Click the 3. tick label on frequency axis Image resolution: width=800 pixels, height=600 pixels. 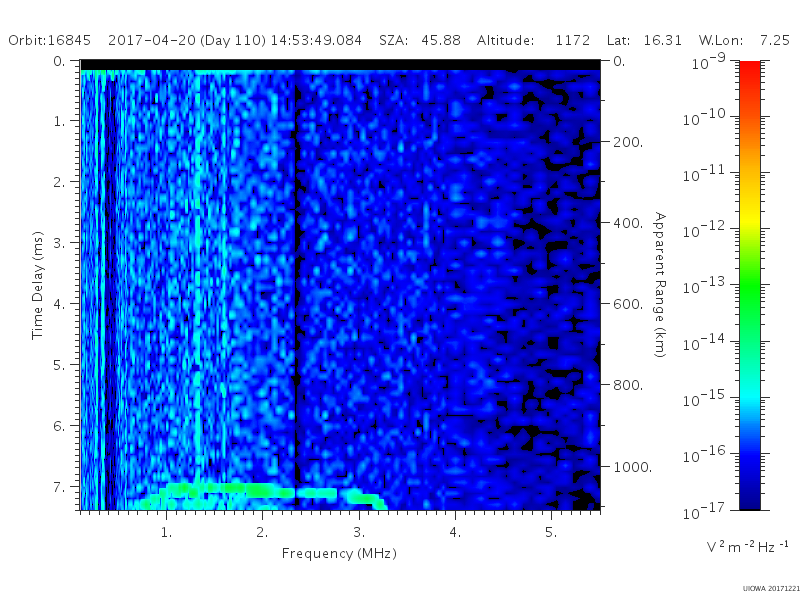pyautogui.click(x=359, y=532)
